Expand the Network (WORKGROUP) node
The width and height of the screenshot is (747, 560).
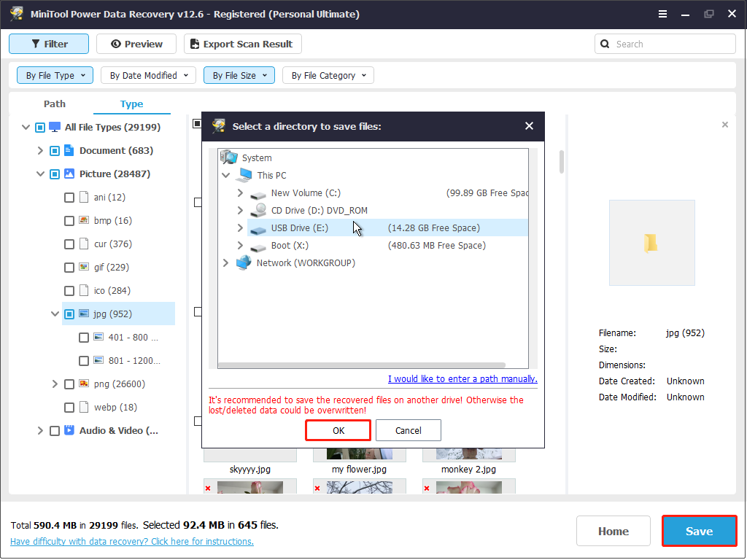(226, 262)
